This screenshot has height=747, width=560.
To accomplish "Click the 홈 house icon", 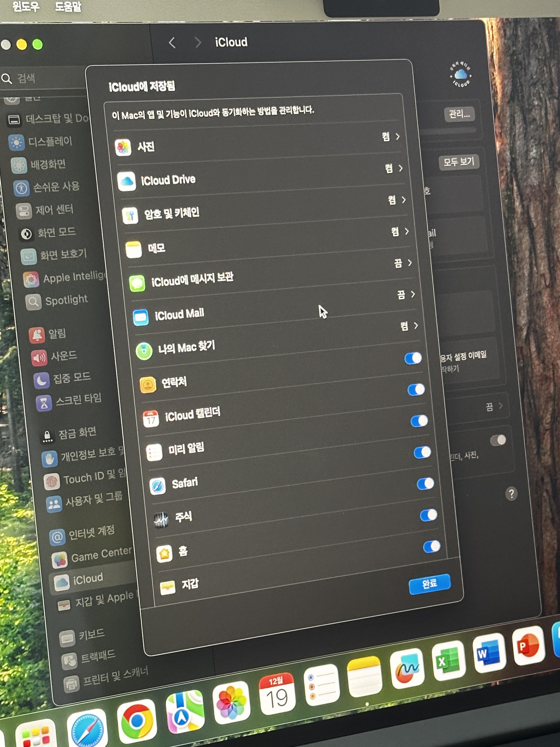I will coord(165,554).
